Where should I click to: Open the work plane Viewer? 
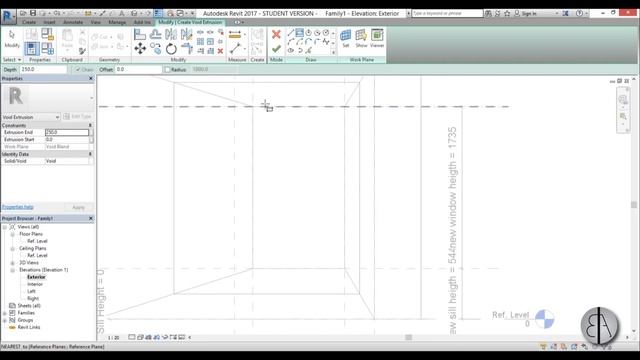377,39
